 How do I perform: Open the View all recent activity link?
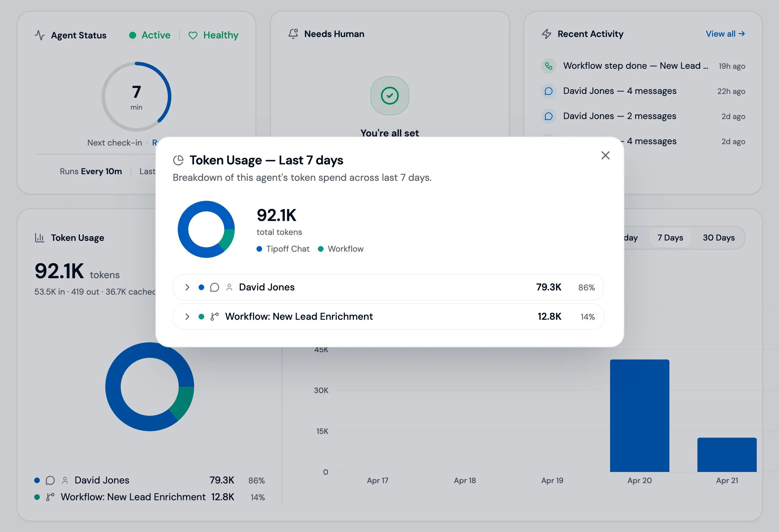pos(725,34)
